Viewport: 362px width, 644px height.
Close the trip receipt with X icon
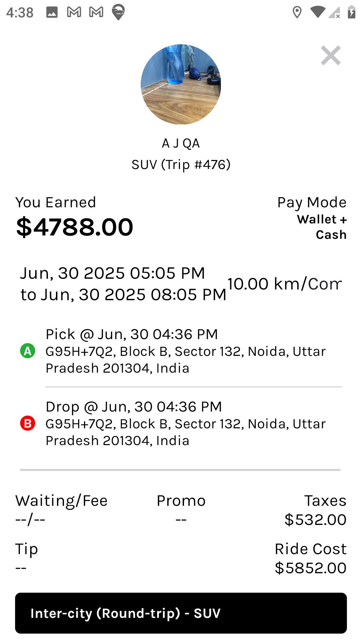(330, 56)
